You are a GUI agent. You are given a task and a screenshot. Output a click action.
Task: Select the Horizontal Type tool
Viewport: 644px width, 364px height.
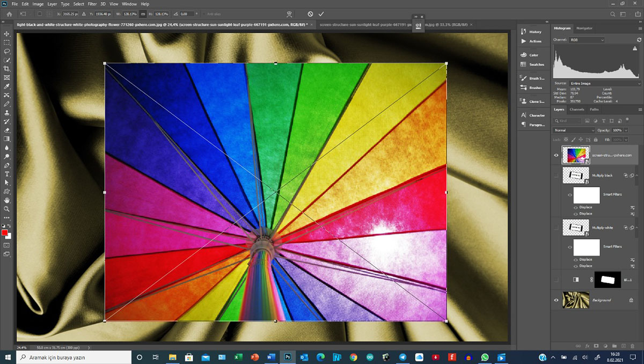click(x=7, y=174)
